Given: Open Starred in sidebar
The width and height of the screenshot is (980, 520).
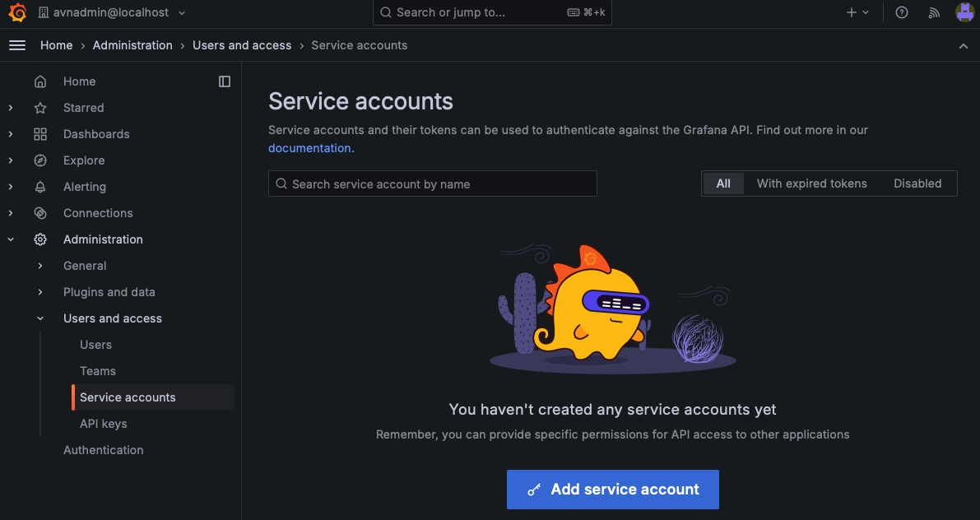Looking at the screenshot, I should pyautogui.click(x=83, y=108).
